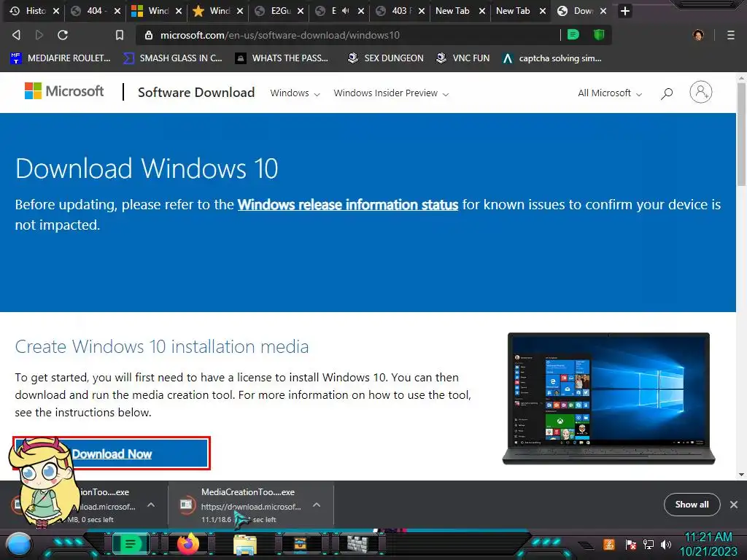Open the VNC FUN bookmark
The width and height of the screenshot is (747, 560).
coord(462,58)
